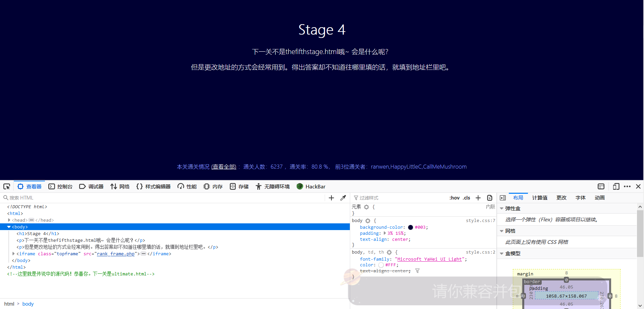
Task: Enter Responsive Design Mode
Action: click(x=616, y=186)
